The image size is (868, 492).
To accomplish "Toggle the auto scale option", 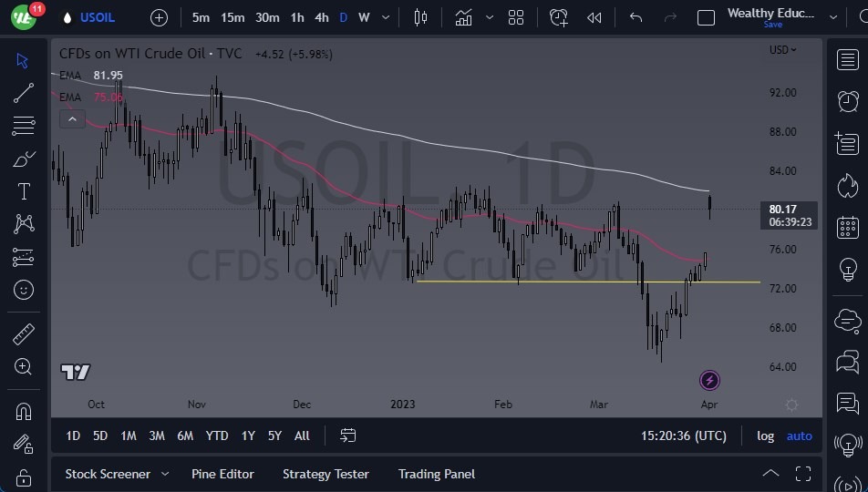I will [799, 436].
